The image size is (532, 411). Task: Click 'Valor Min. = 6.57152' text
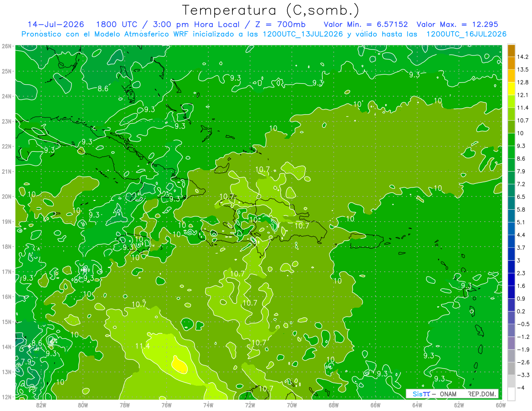pyautogui.click(x=366, y=24)
